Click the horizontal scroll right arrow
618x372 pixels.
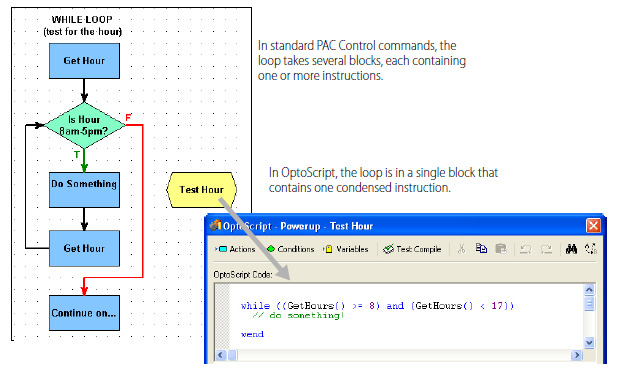[x=577, y=355]
